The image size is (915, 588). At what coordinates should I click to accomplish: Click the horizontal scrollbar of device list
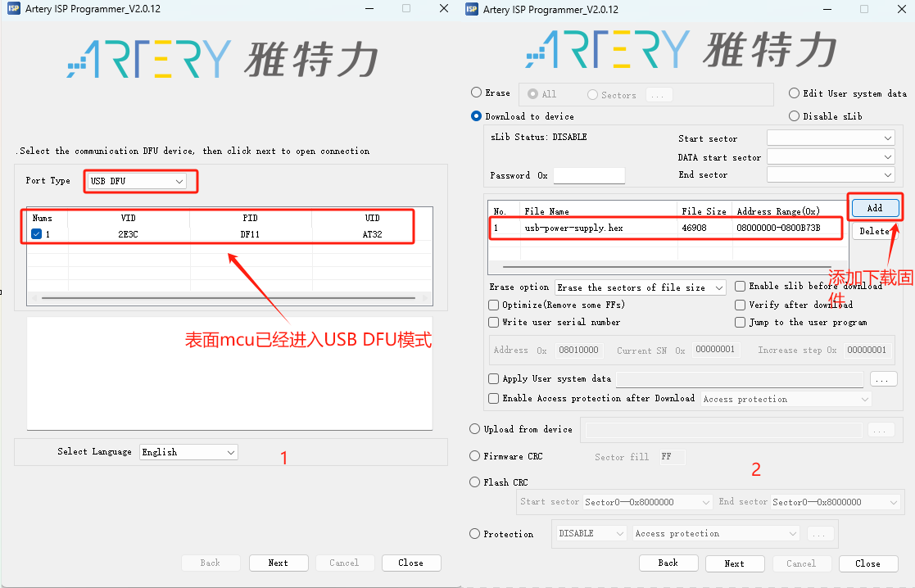tap(229, 298)
